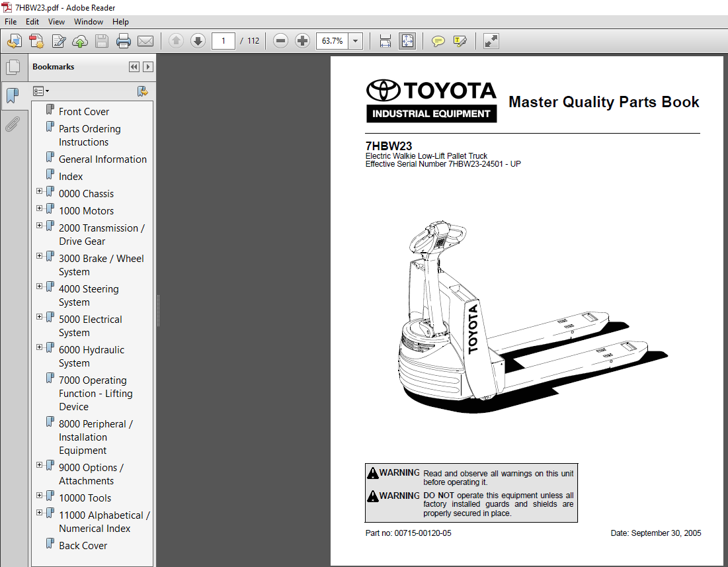Viewport: 728px width, 567px height.
Task: Select the Back Cover bookmark
Action: (83, 546)
